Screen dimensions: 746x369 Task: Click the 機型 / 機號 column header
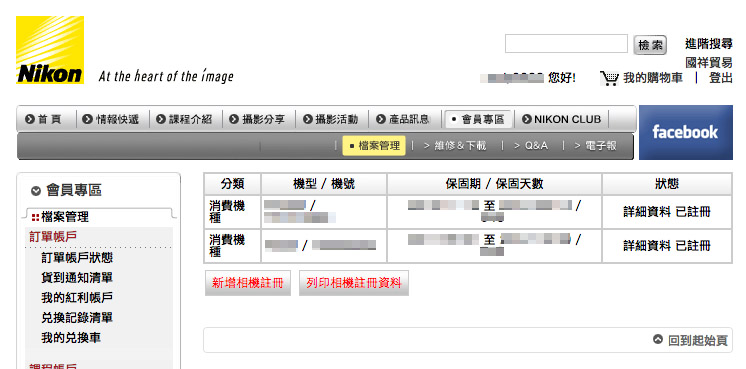pos(324,184)
